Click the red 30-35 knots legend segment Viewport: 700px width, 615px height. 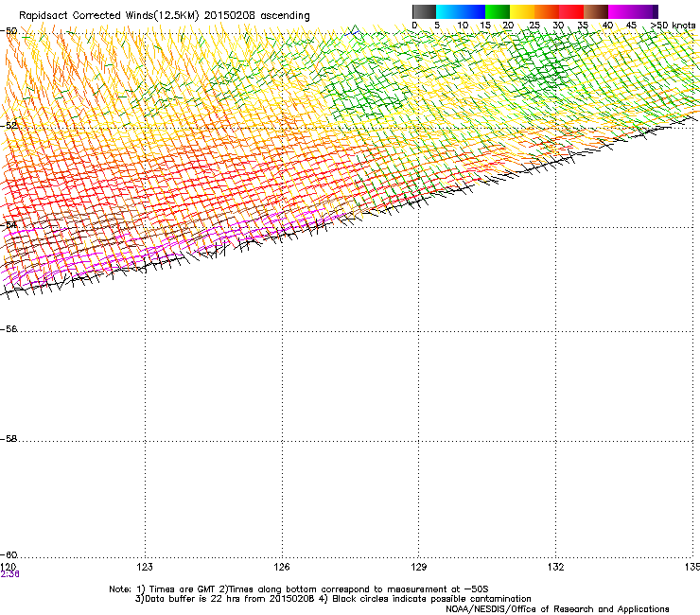tap(571, 11)
